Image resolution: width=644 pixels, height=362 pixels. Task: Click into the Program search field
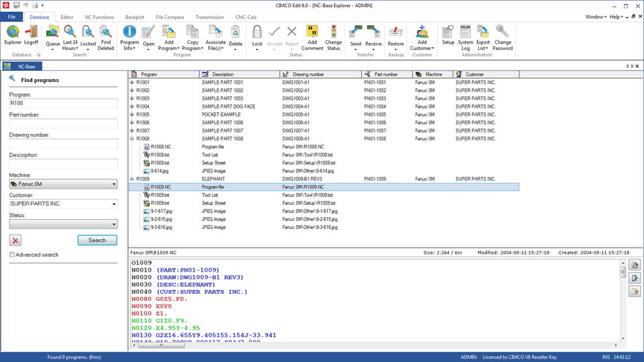click(x=63, y=103)
